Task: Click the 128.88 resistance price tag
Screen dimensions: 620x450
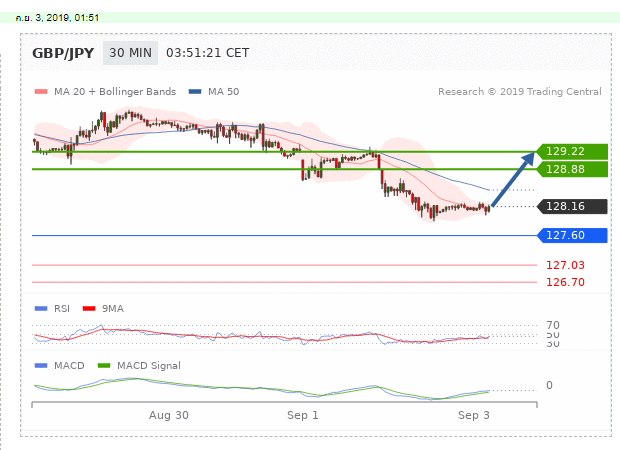Action: click(x=572, y=169)
